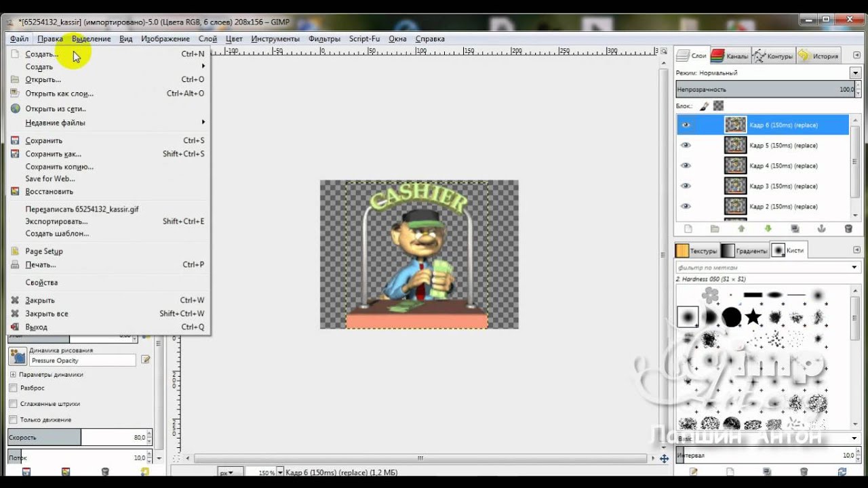The width and height of the screenshot is (868, 488).
Task: Open the Script-Fu menu
Action: (x=364, y=39)
